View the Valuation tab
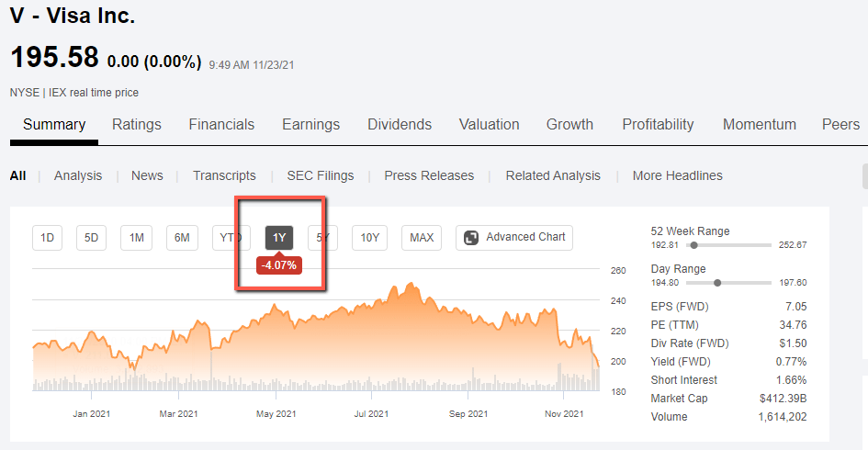The image size is (868, 450). pos(490,125)
